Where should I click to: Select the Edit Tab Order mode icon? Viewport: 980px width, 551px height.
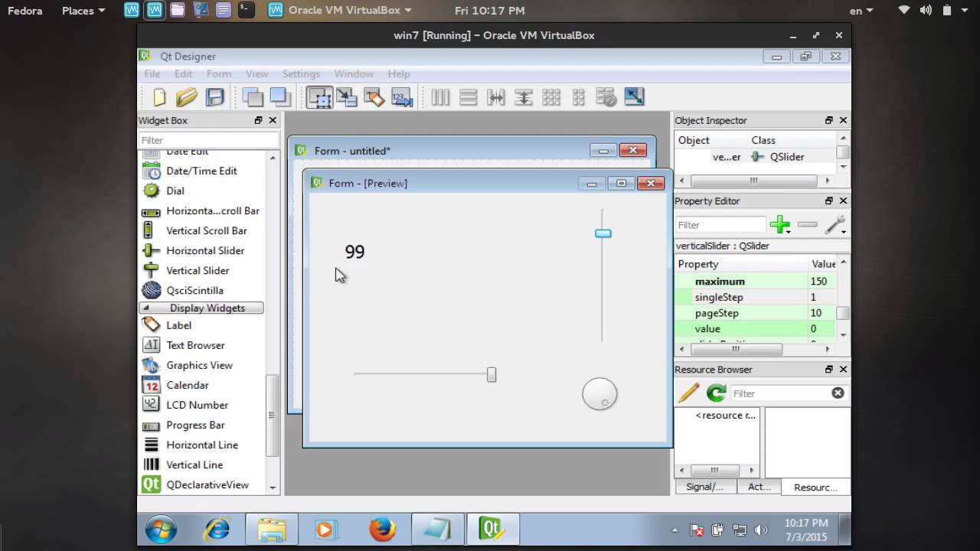point(402,97)
